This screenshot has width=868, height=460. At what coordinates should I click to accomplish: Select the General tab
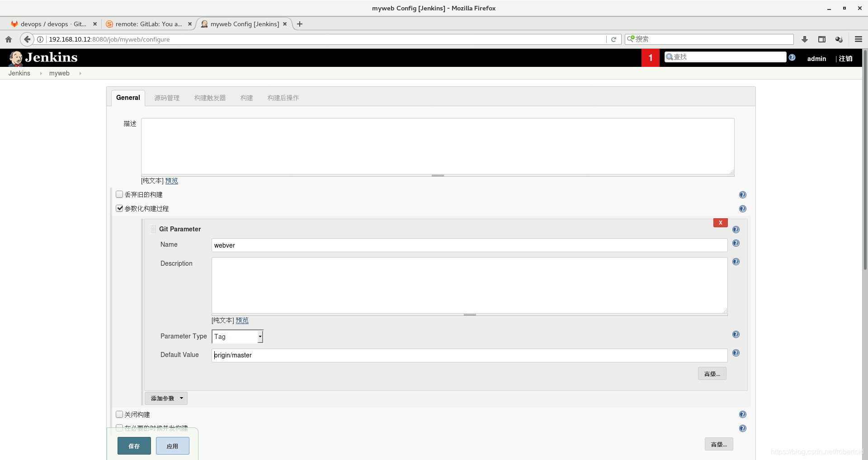[128, 98]
